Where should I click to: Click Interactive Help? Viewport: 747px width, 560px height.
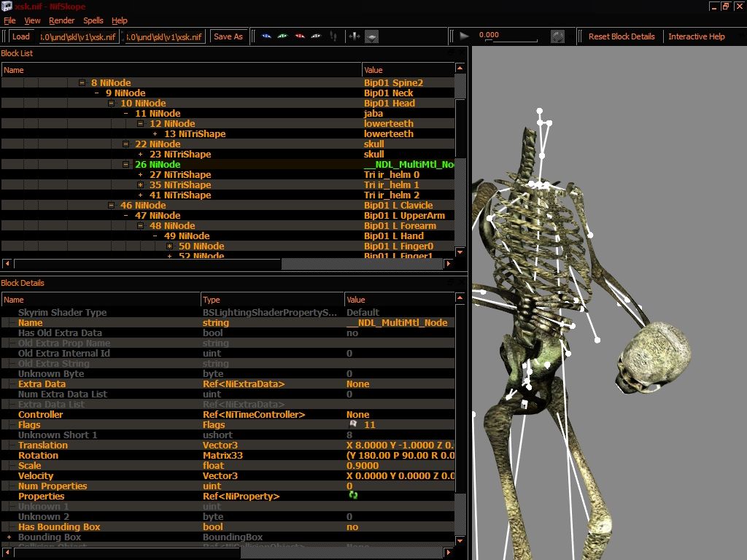click(x=696, y=36)
